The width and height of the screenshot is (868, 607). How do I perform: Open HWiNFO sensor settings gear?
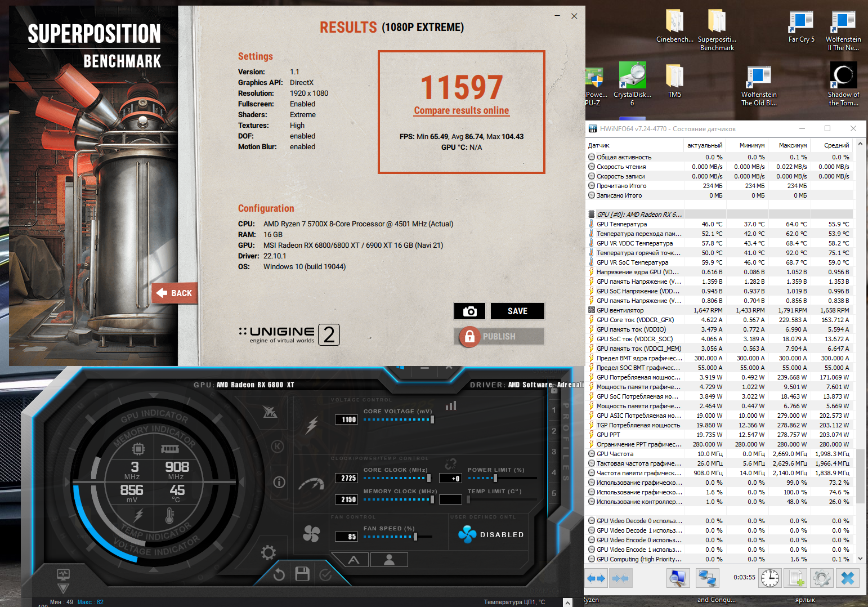822,578
